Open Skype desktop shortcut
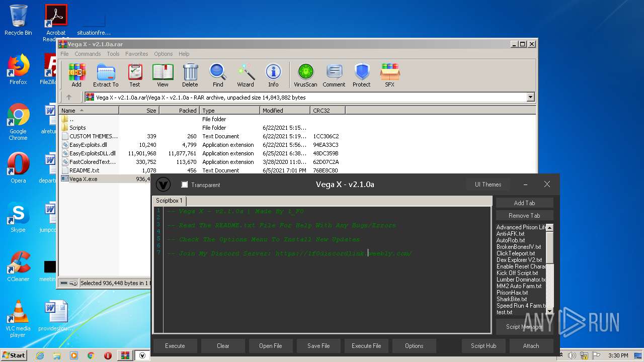Image resolution: width=644 pixels, height=362 pixels. pyautogui.click(x=18, y=217)
